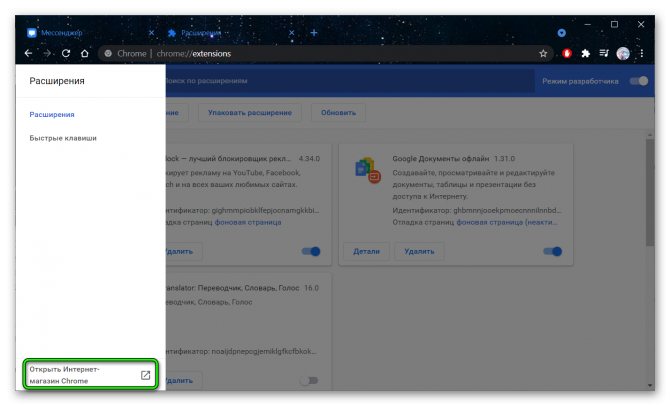
Task: Toggle Режим разработчика switch
Action: point(639,81)
